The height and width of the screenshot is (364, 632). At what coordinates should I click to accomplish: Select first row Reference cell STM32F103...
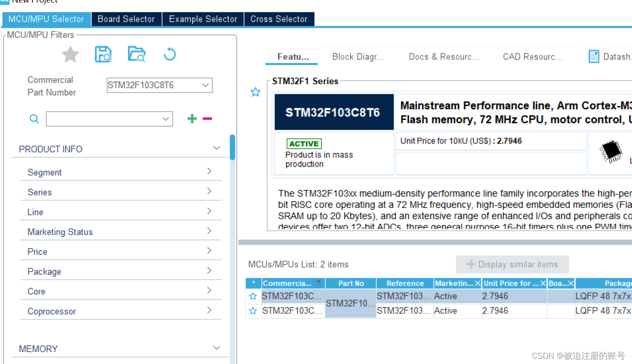click(405, 296)
